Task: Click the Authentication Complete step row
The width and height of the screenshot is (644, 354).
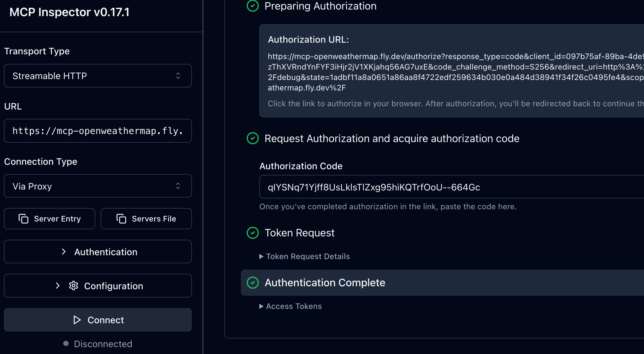Action: 442,283
